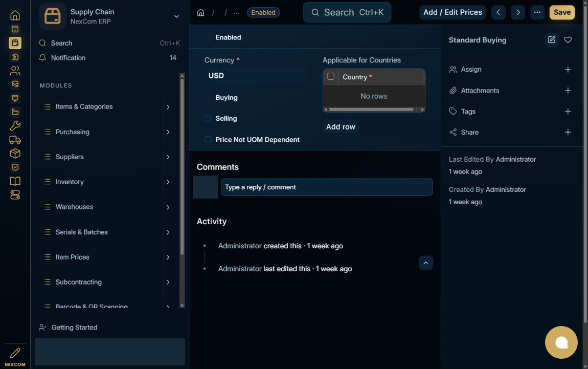Toggle the Price Not UOM Dependent checkbox
Viewport: 588px width, 369px height.
[x=208, y=140]
